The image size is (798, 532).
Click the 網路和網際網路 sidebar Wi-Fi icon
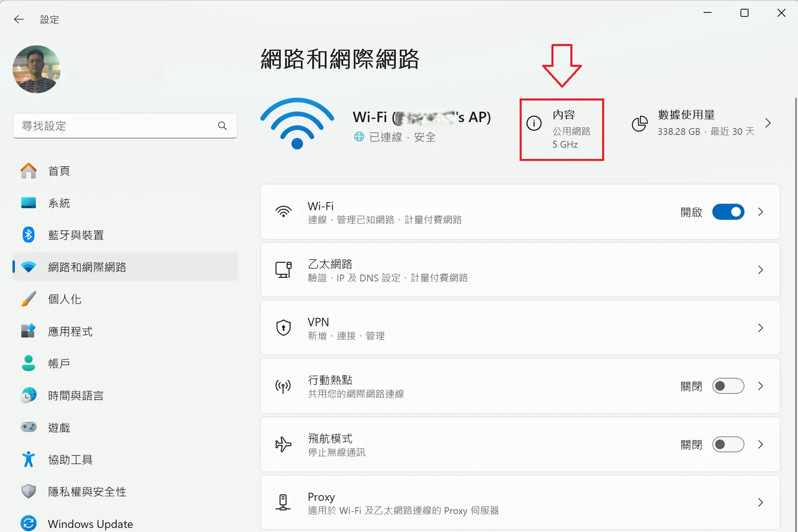click(x=29, y=267)
